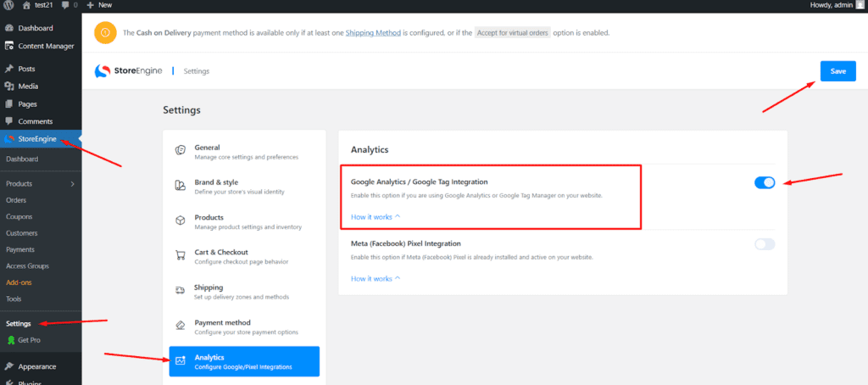Image resolution: width=868 pixels, height=385 pixels.
Task: Open the Shipping settings tab
Action: pos(244,292)
